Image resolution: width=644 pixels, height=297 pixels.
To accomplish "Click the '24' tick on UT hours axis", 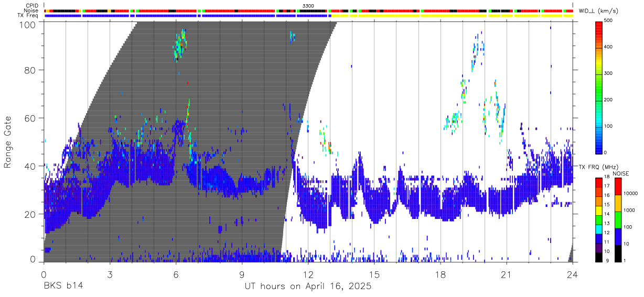I will [572, 273].
